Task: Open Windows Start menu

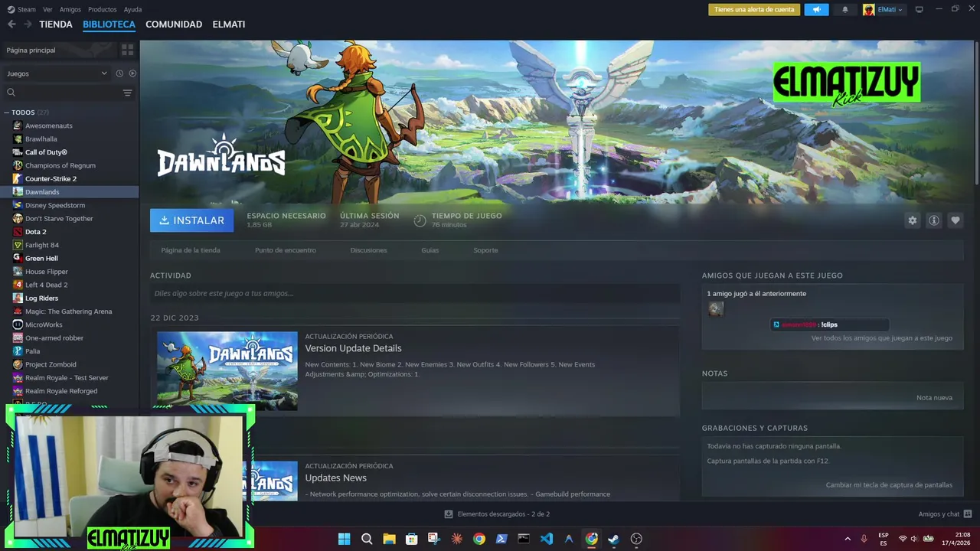Action: [x=345, y=539]
